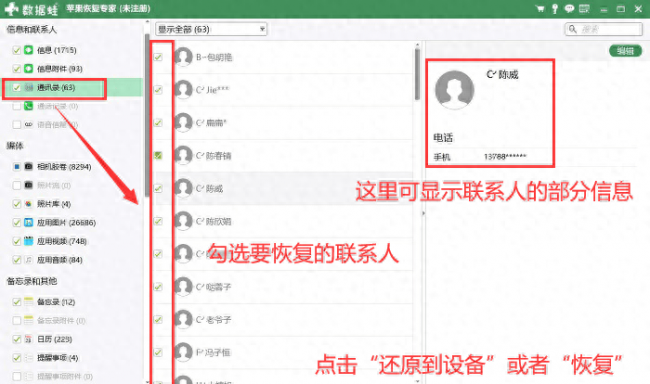Open the chat bubble feedback icon
Image resolution: width=650 pixels, height=384 pixels.
coord(570,9)
